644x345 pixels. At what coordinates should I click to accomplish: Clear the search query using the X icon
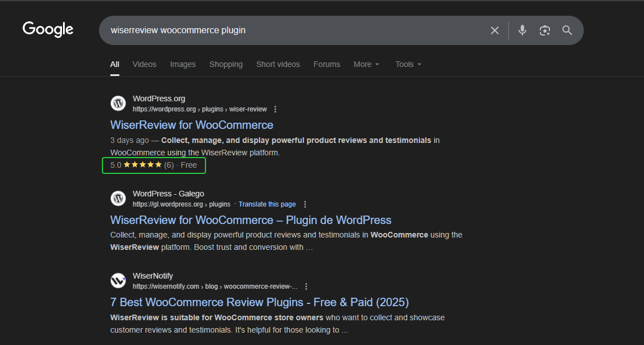(x=495, y=30)
